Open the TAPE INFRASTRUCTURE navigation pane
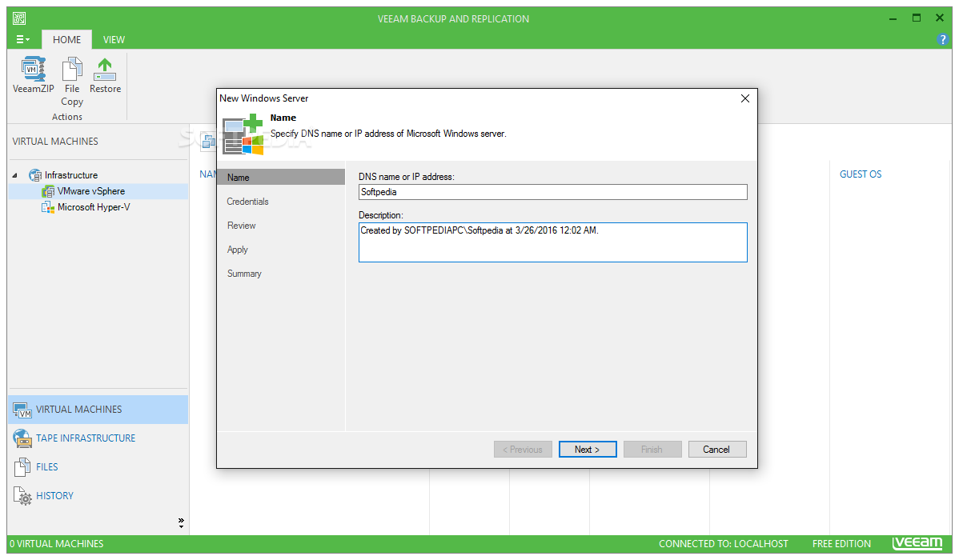Viewport: 959px width, 560px height. (98, 438)
